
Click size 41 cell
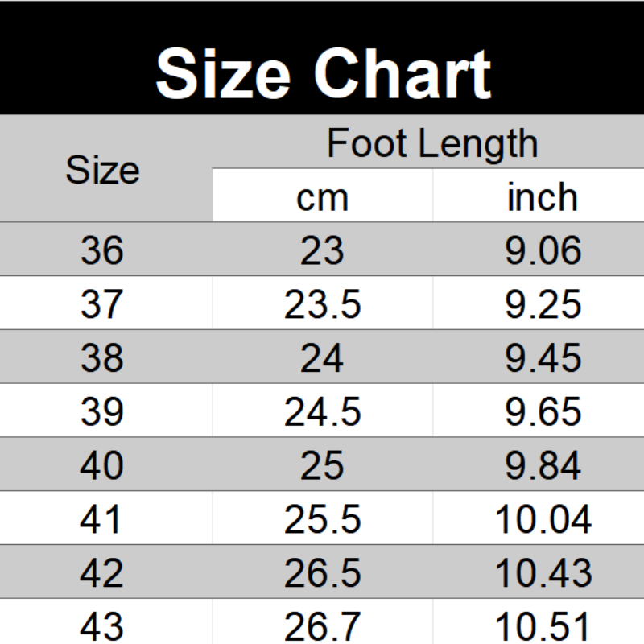[x=102, y=520]
